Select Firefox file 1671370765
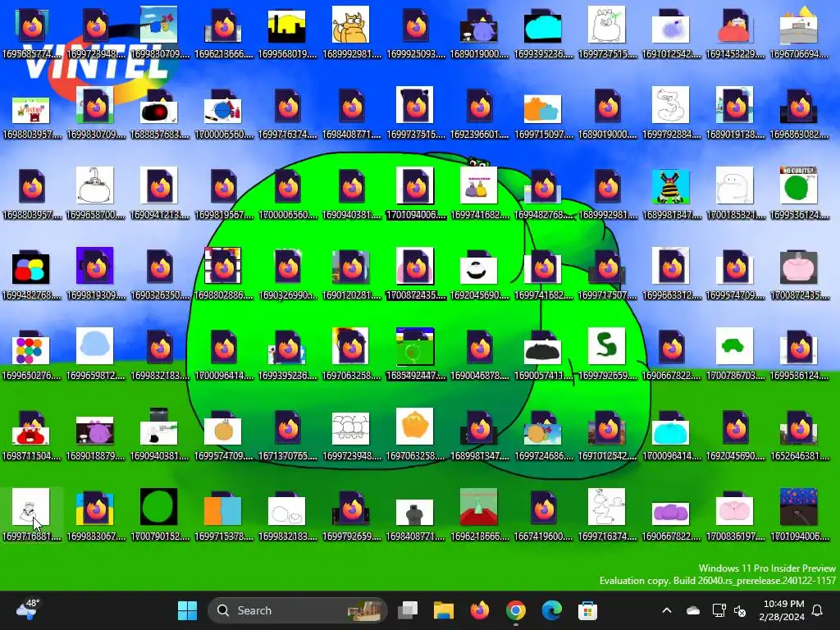The height and width of the screenshot is (630, 840). pos(286,435)
